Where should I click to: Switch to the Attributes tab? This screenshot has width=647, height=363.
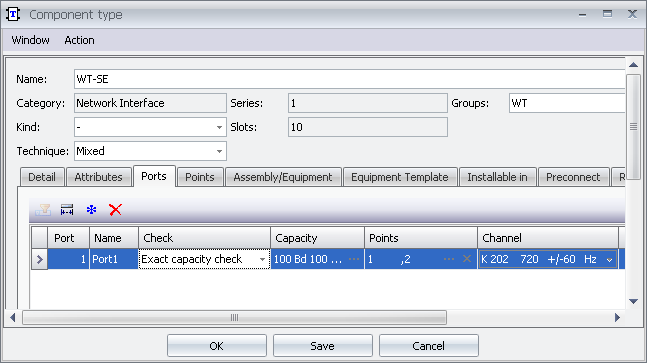point(99,177)
